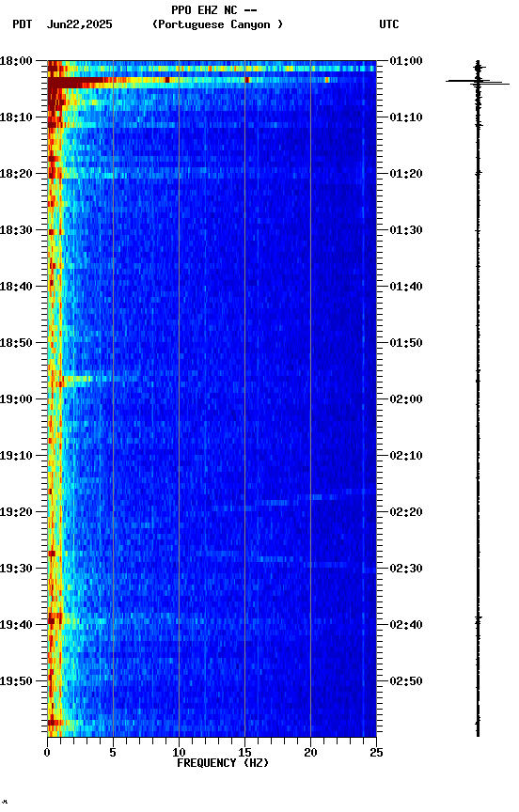This screenshot has height=812, width=519.
Task: Click the '02:20' UTC time label
Action: click(406, 512)
